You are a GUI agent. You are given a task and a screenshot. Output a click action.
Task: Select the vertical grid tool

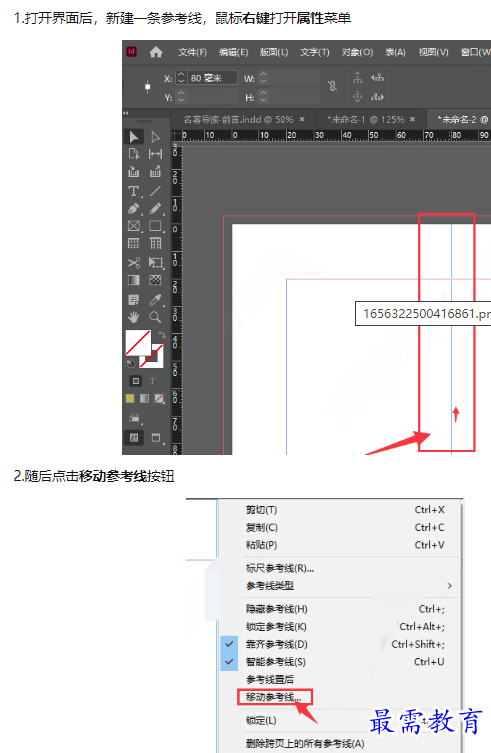[155, 243]
